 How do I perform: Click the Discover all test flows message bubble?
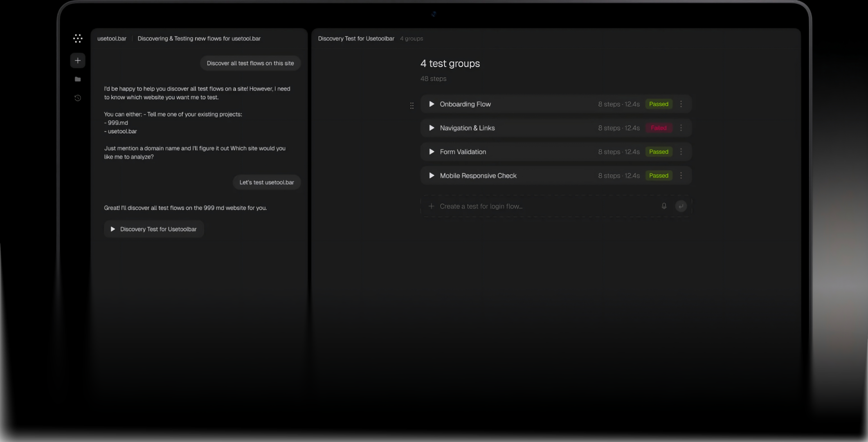click(250, 63)
